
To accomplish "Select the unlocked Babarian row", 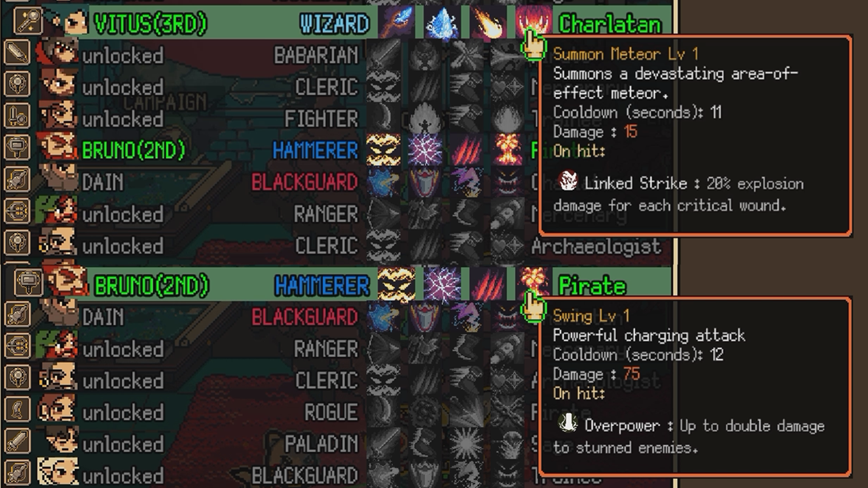I will pyautogui.click(x=337, y=55).
